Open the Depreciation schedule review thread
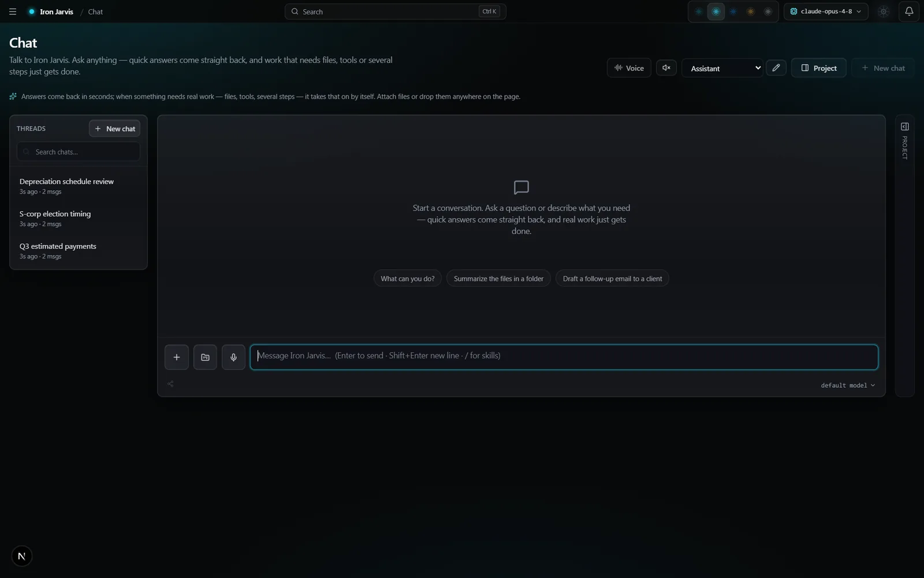This screenshot has width=924, height=578. [x=79, y=186]
